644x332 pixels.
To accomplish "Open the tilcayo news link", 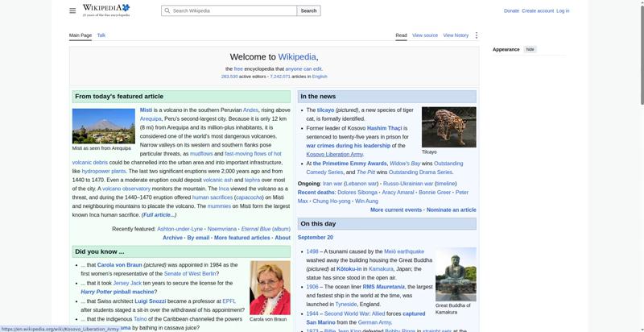I will tap(326, 110).
